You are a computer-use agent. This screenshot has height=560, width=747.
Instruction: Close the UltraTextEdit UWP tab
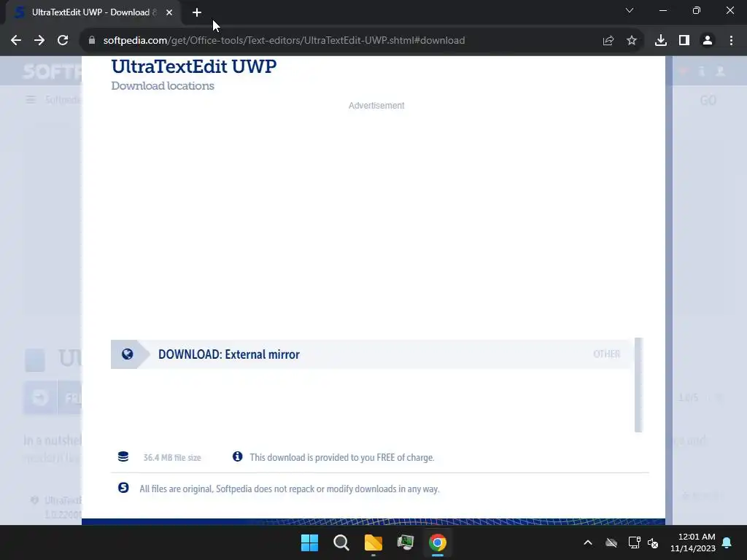coord(169,12)
